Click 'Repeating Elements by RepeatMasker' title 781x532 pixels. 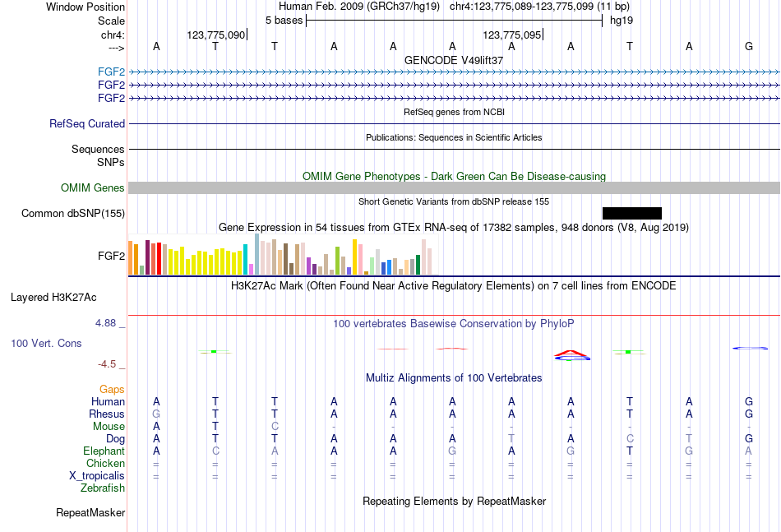pyautogui.click(x=455, y=501)
